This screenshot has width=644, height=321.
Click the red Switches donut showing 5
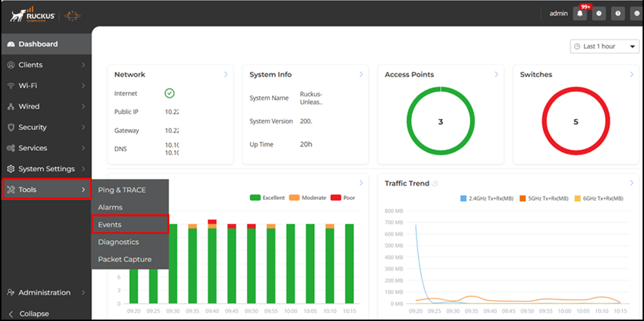576,122
